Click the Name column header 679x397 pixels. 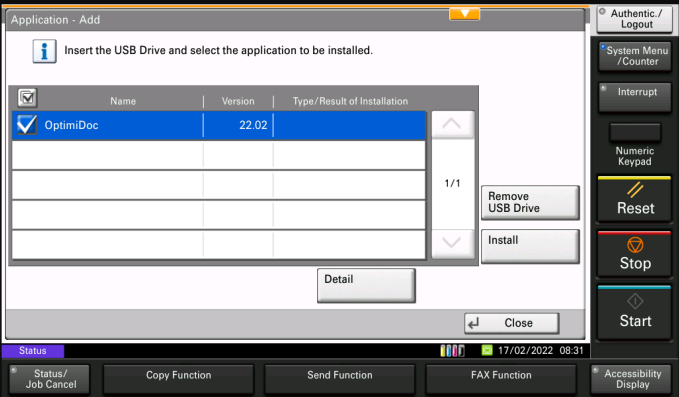(x=123, y=101)
